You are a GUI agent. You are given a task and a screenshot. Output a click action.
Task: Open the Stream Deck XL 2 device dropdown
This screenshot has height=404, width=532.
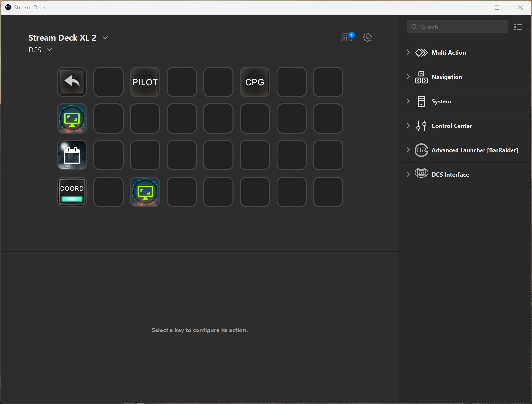coord(105,38)
